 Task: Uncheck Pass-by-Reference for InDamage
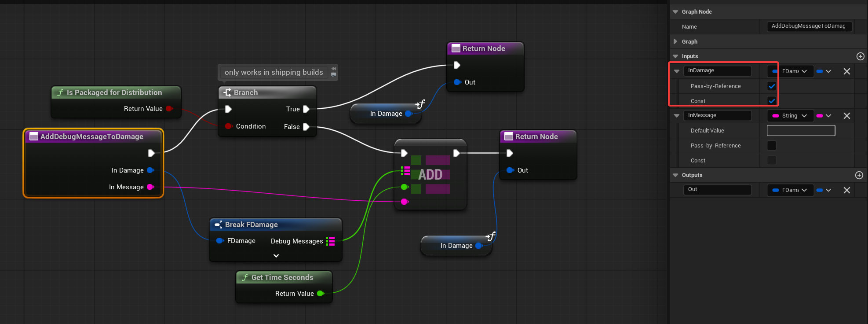[x=771, y=86]
